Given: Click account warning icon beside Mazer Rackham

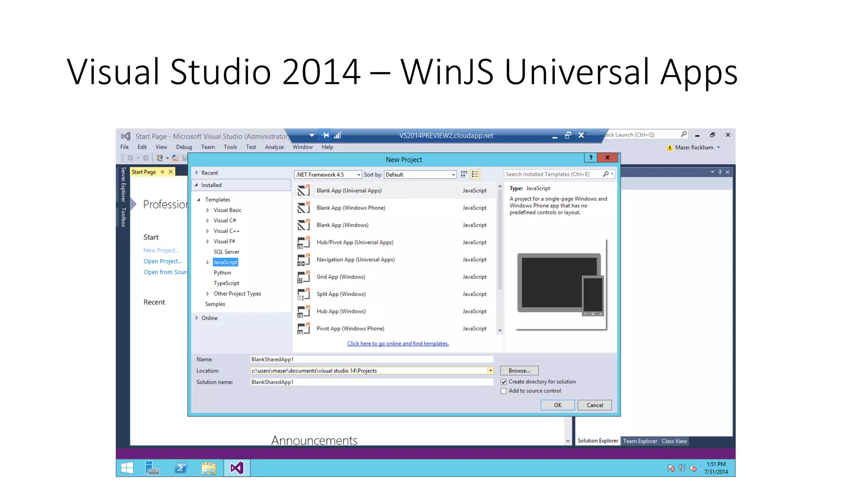Looking at the screenshot, I should pos(670,147).
